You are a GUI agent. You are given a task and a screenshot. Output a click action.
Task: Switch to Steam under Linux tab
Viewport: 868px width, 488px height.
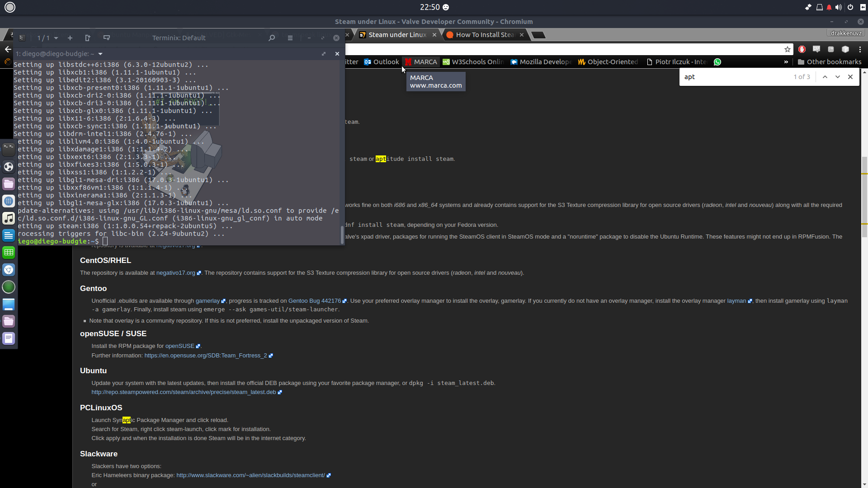pos(397,35)
